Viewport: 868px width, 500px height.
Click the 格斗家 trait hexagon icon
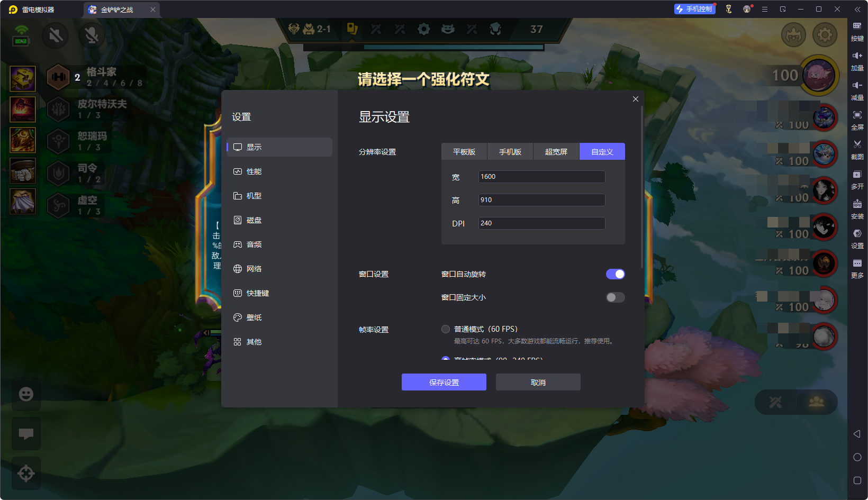click(58, 77)
